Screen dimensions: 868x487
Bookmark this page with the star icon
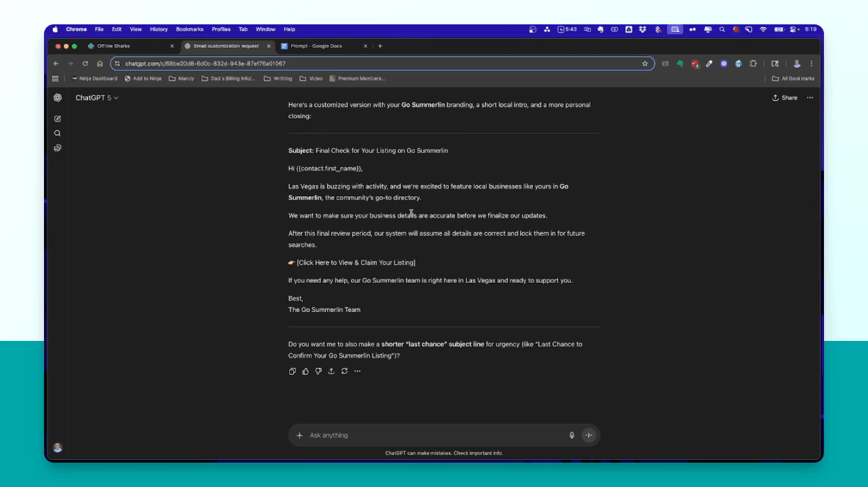coord(645,64)
